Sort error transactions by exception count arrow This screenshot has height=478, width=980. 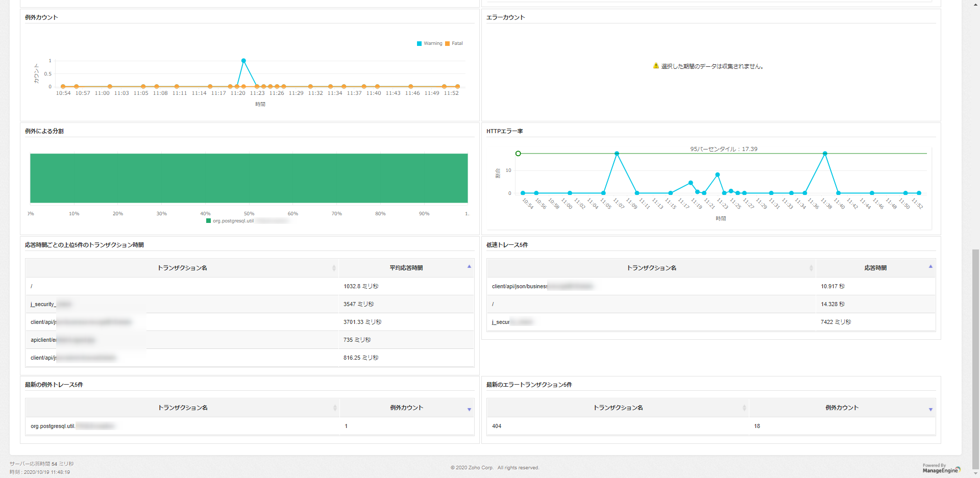coord(930,409)
